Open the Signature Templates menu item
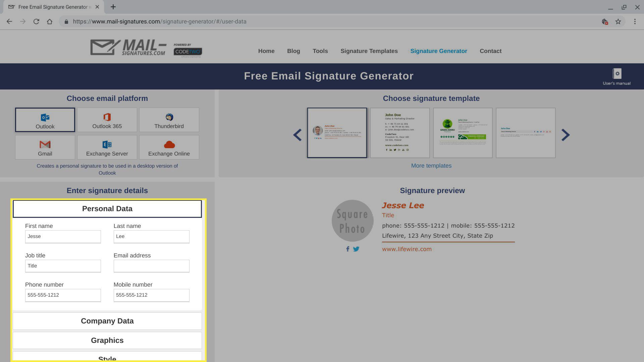Screen dimensions: 644x362 point(369,50)
